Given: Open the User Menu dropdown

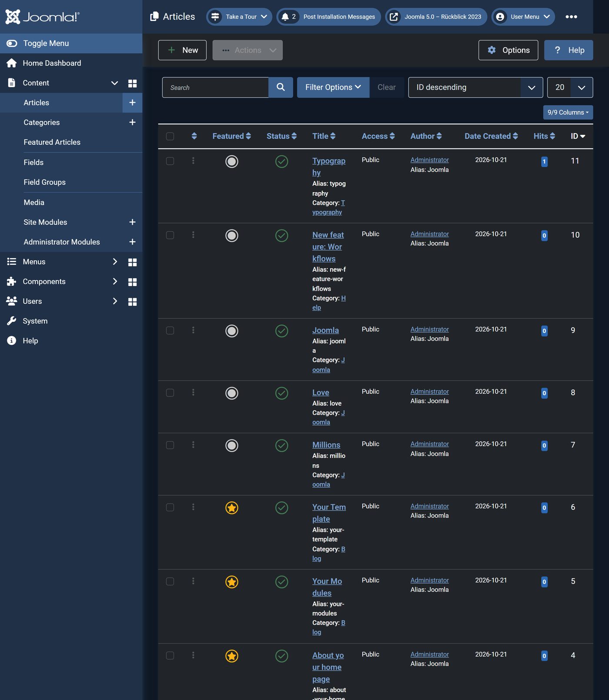Looking at the screenshot, I should [x=523, y=17].
